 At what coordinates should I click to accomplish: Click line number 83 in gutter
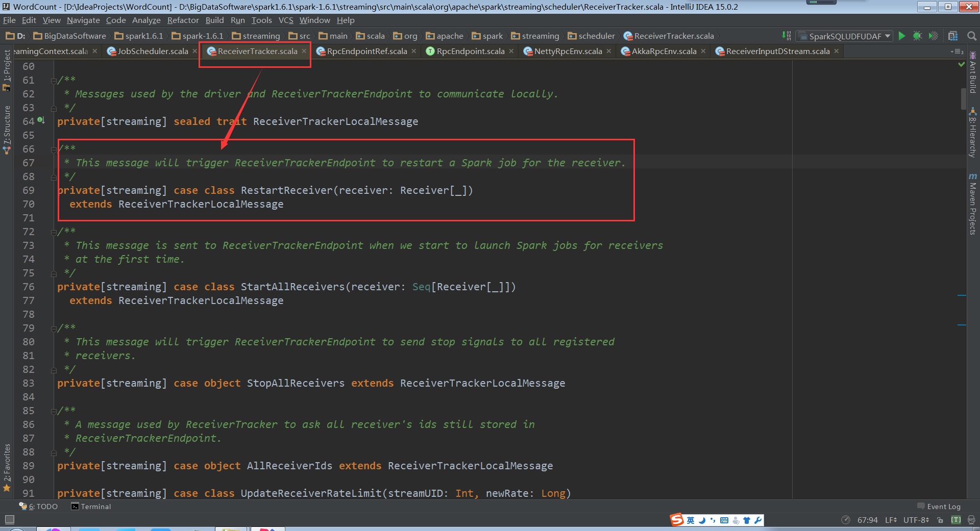point(29,383)
